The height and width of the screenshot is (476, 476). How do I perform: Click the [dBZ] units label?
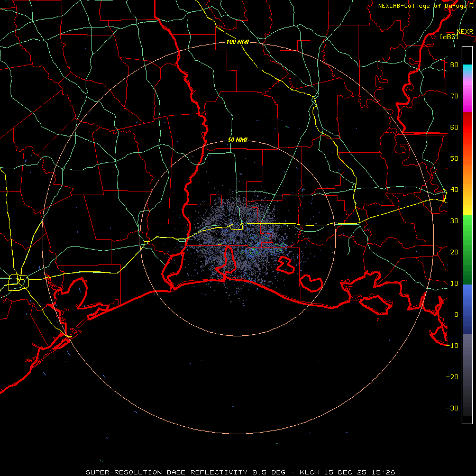point(449,36)
